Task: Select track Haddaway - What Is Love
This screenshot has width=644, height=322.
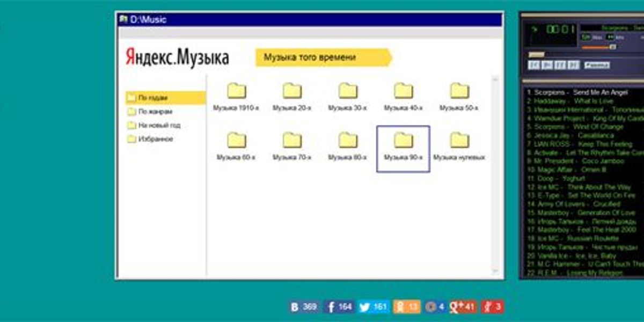Action: pyautogui.click(x=570, y=101)
